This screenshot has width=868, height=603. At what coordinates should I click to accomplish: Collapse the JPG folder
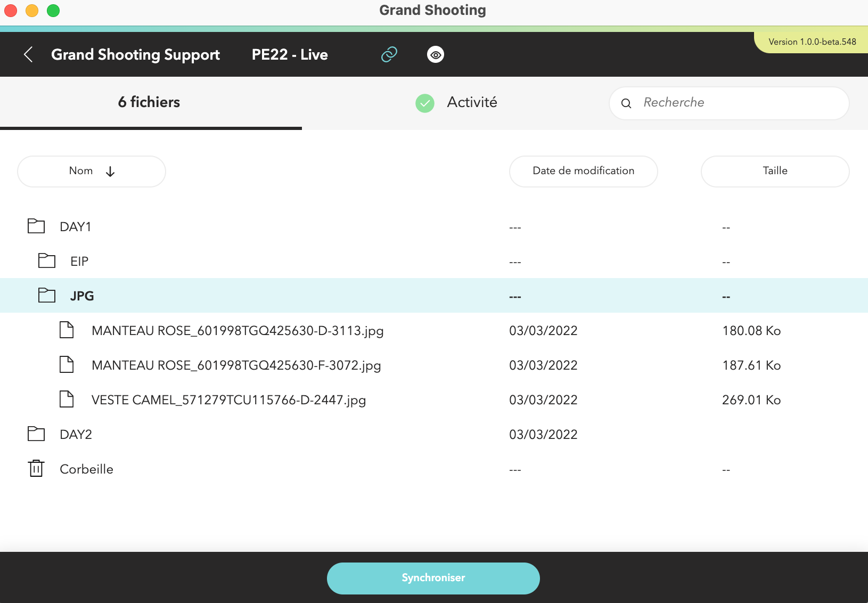click(83, 296)
